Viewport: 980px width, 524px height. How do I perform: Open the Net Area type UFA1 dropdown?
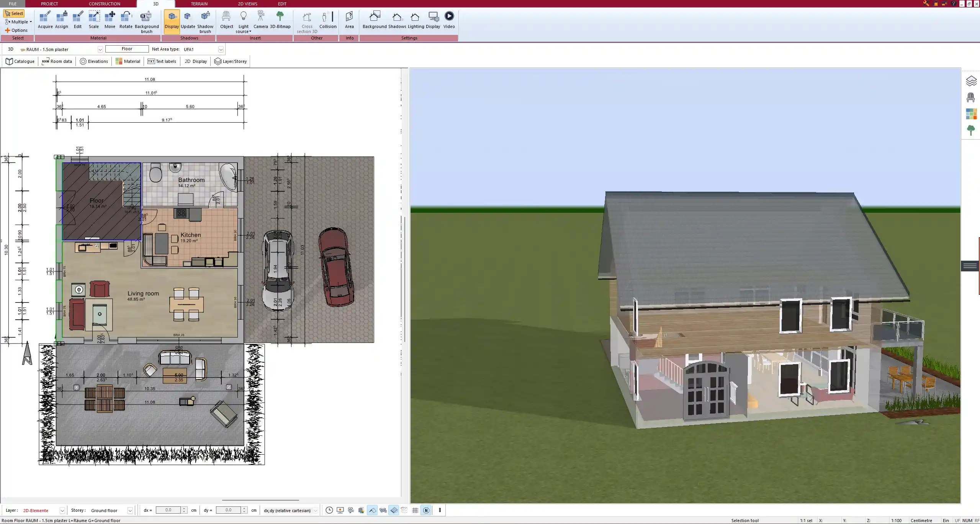pyautogui.click(x=221, y=49)
